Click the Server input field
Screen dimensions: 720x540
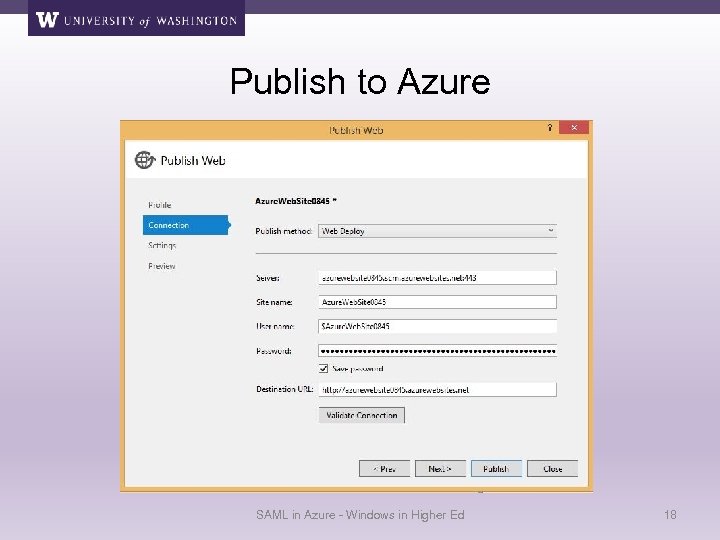[x=437, y=278]
